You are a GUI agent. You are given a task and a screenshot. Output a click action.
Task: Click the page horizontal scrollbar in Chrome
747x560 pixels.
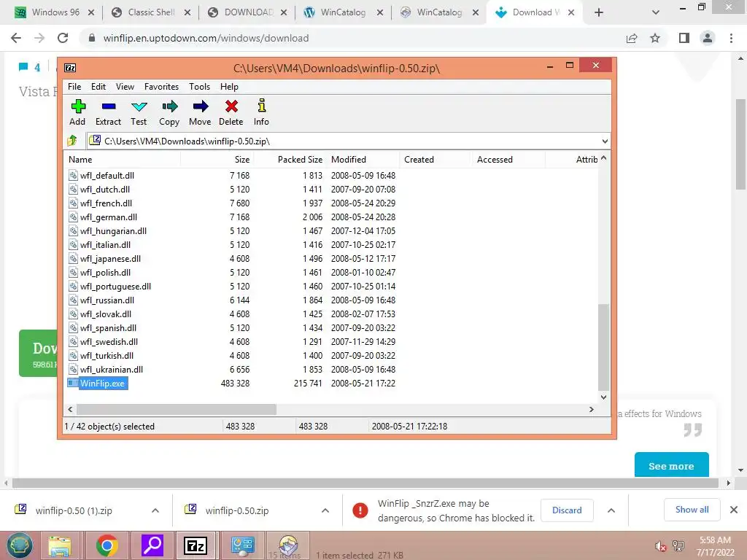[x=365, y=483]
